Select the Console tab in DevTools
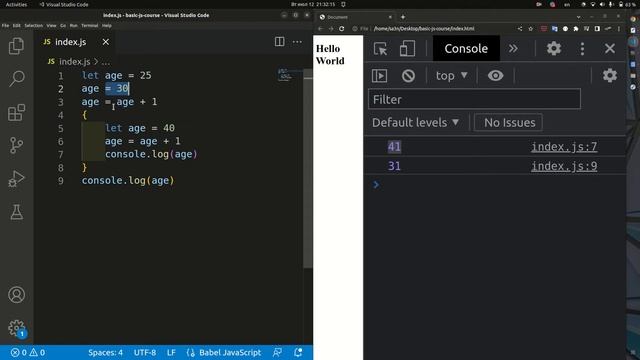Screen dimensions: 640x360 [466, 49]
